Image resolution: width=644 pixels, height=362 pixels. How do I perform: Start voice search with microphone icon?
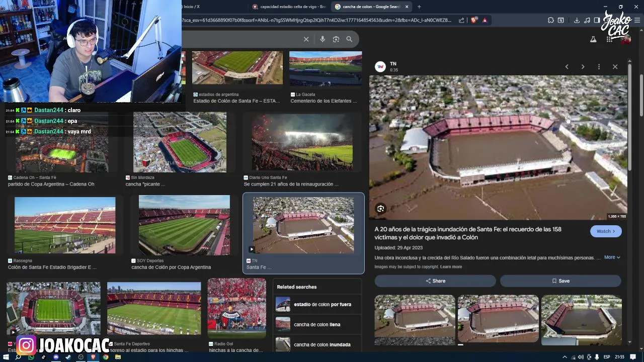pos(323,39)
